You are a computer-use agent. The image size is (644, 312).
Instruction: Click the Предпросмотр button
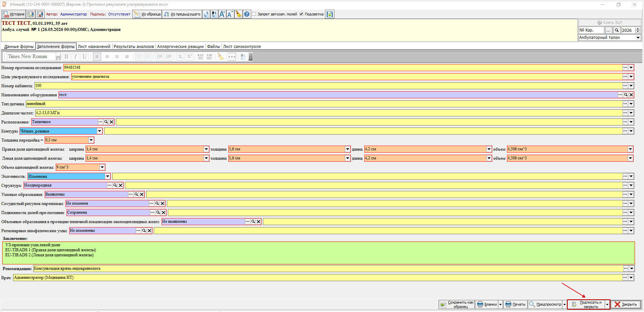545,305
